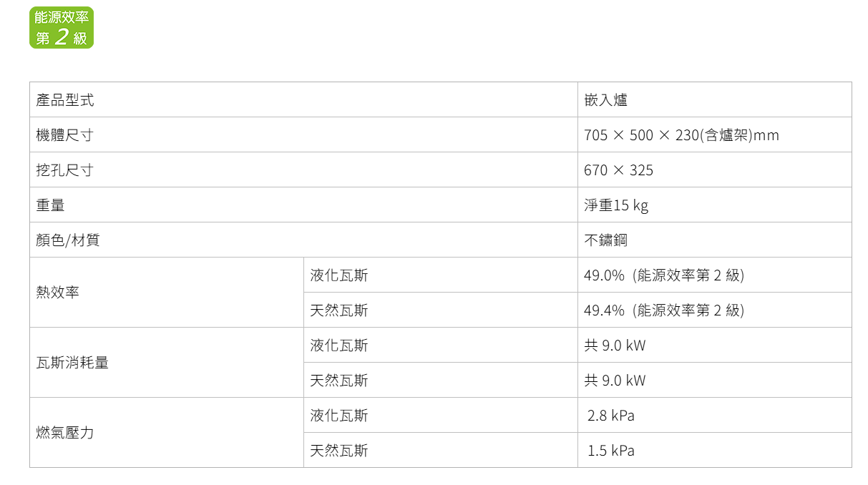Select the 燃氣壓力 category cell
Screen dimensions: 868x485
coord(167,432)
